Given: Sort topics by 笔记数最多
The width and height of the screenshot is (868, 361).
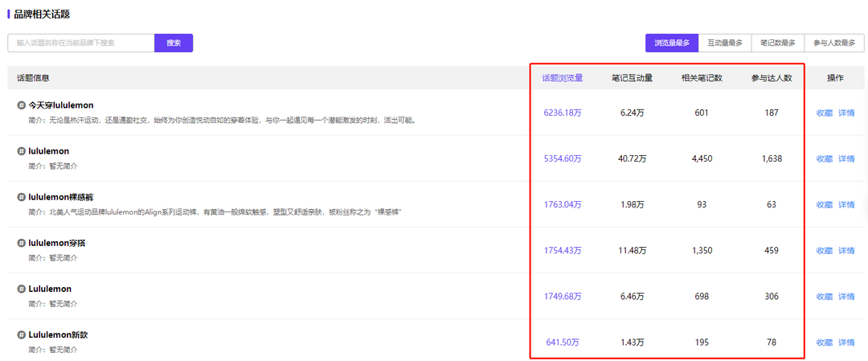Looking at the screenshot, I should (x=778, y=43).
